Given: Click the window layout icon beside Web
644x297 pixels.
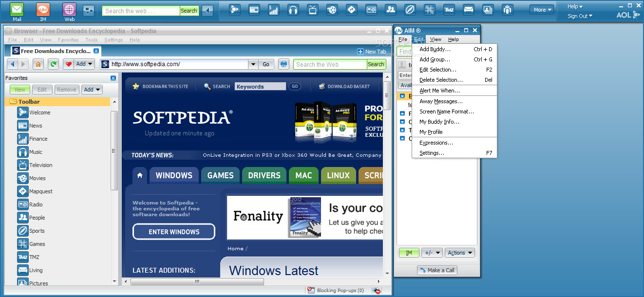Looking at the screenshot, I should [x=89, y=10].
